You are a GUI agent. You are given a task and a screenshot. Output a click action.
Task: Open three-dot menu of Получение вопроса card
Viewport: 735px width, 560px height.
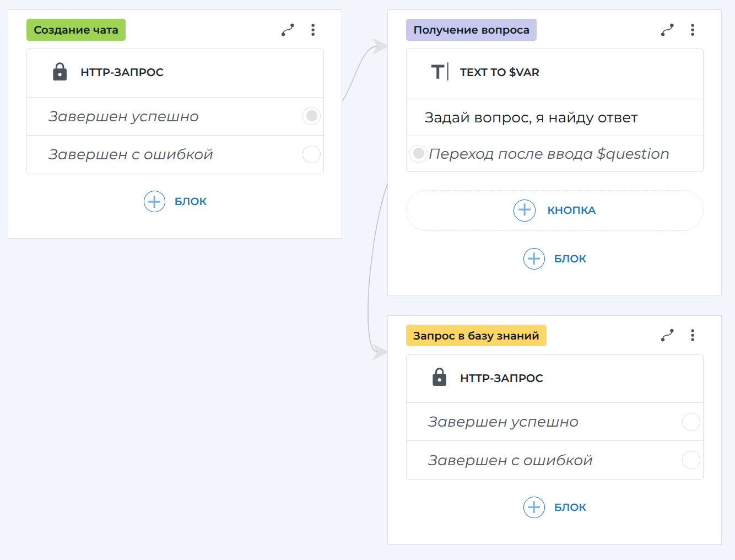click(693, 30)
